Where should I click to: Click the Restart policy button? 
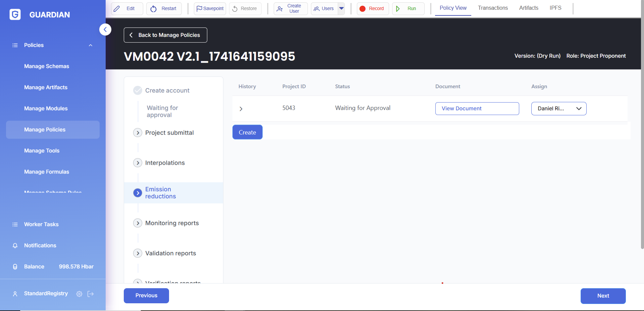coord(164,9)
